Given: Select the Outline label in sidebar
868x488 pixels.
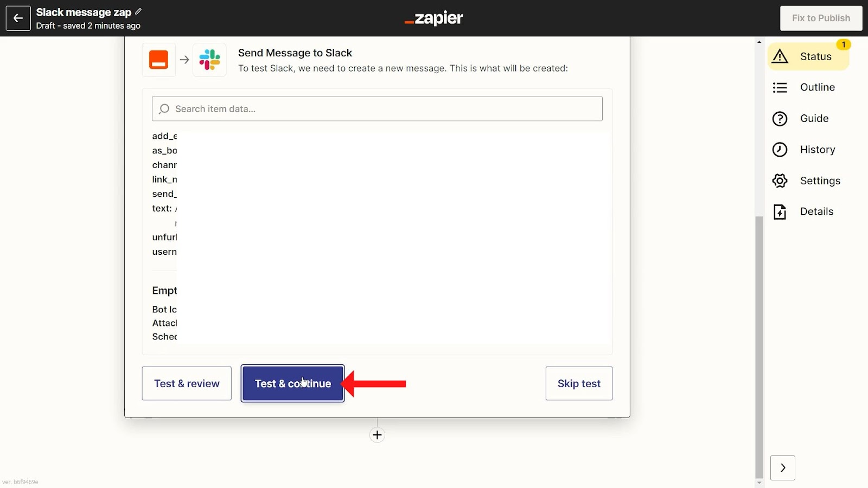Looking at the screenshot, I should pyautogui.click(x=818, y=87).
